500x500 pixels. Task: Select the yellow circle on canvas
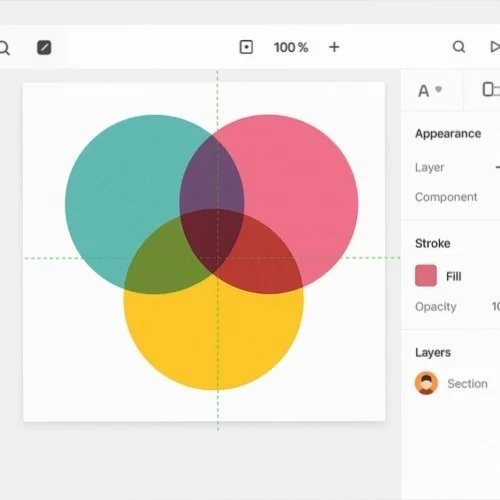(213, 333)
